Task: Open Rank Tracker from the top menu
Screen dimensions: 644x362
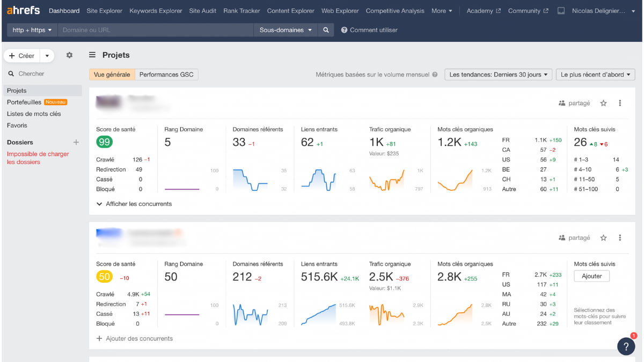Action: pyautogui.click(x=241, y=10)
